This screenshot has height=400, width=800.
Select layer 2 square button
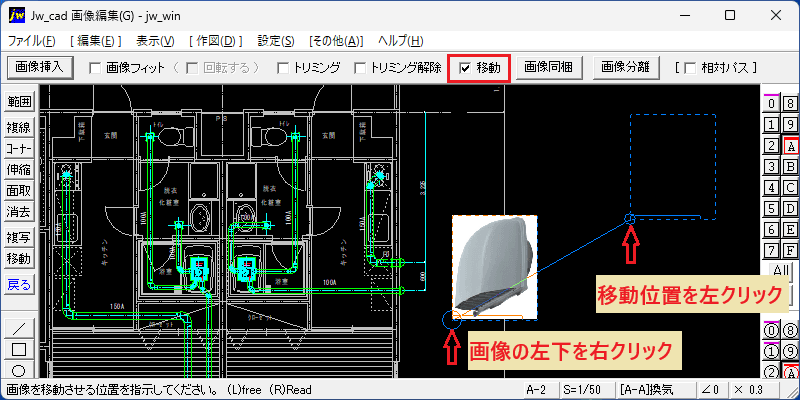coord(772,146)
